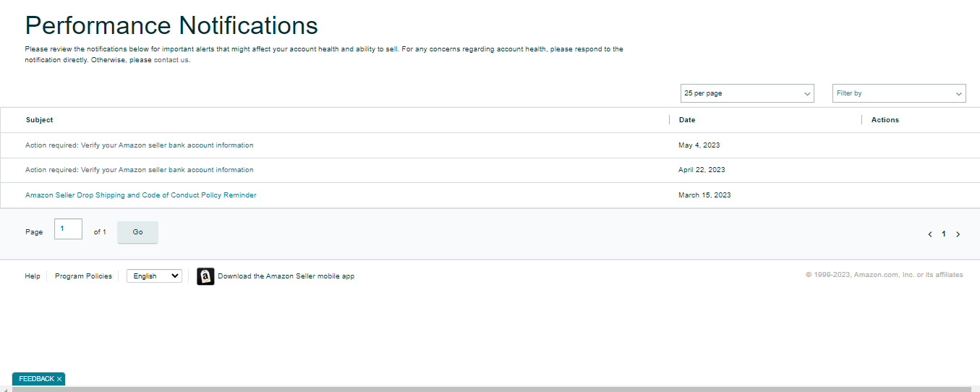Click the Date column header
980x392 pixels.
(x=687, y=120)
